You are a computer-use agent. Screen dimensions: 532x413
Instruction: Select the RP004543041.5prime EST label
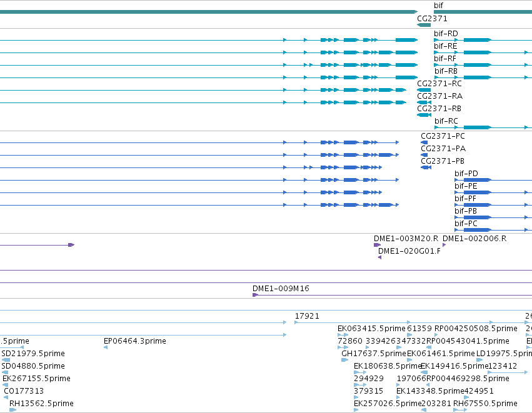(468, 341)
